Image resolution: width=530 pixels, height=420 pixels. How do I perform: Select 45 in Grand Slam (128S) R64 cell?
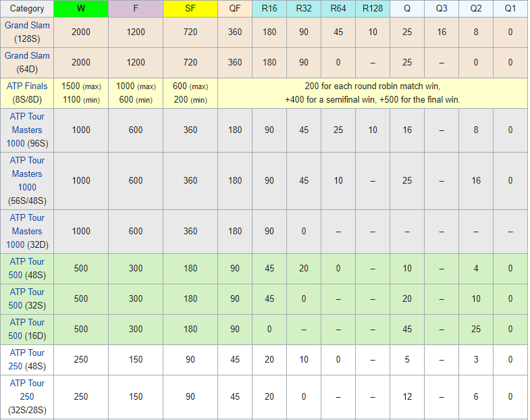[338, 32]
